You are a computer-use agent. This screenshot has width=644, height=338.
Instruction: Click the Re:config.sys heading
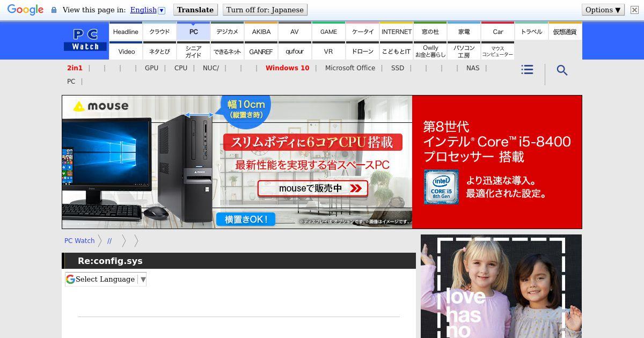tap(110, 261)
